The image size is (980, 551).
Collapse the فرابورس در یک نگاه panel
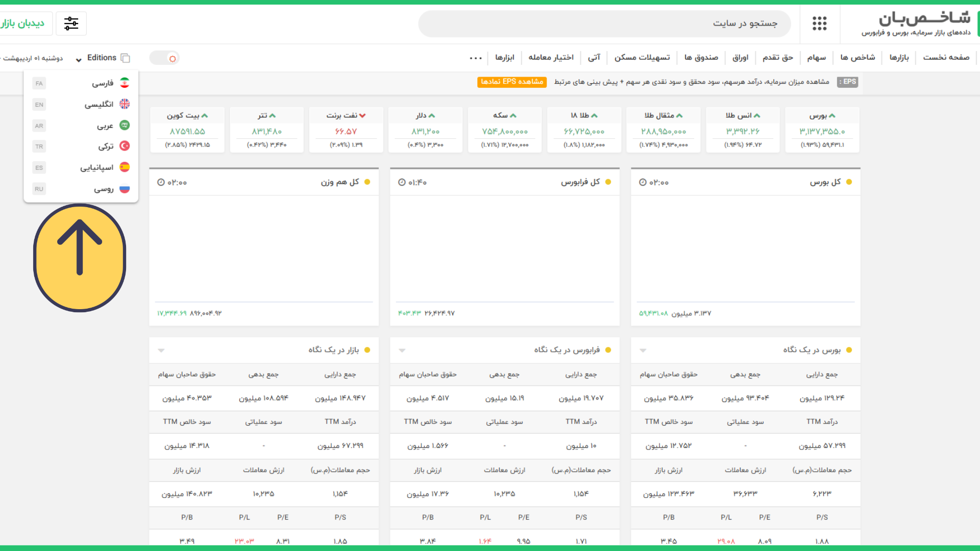[x=402, y=350]
